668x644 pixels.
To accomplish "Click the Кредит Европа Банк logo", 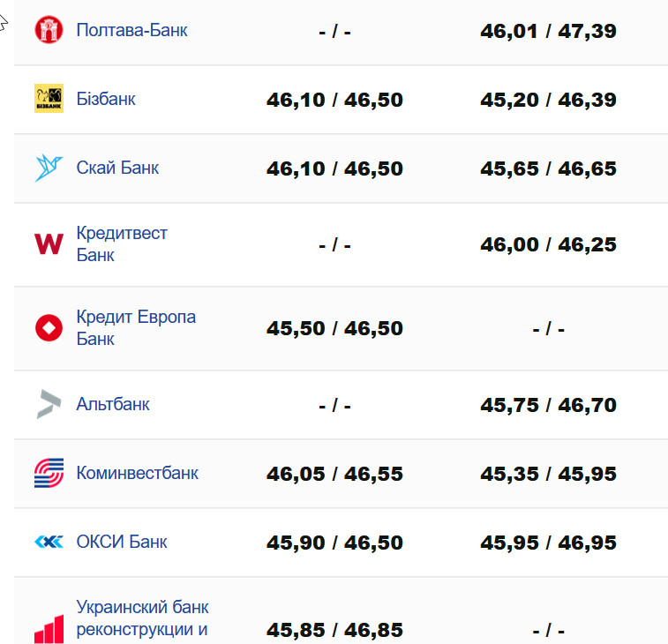I will 49,328.
